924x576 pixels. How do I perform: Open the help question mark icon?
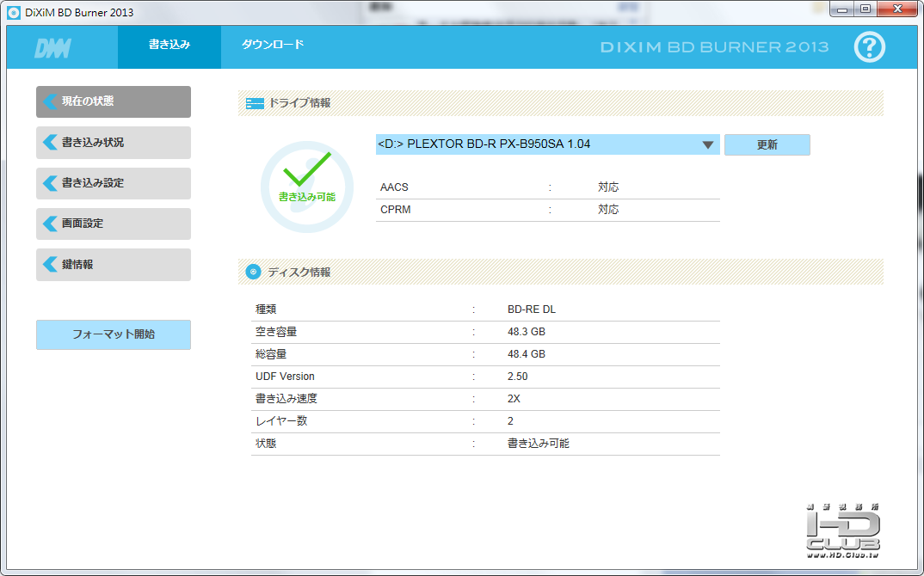[869, 47]
